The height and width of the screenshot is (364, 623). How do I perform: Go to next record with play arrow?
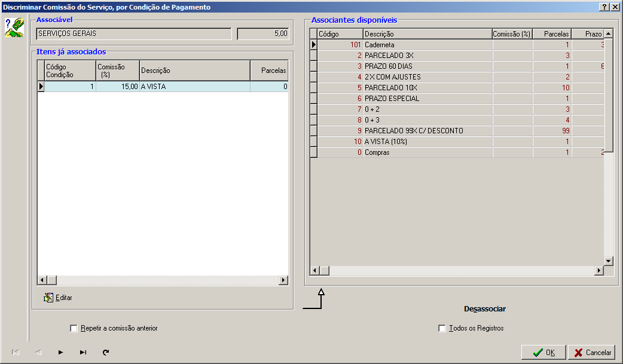pyautogui.click(x=60, y=353)
